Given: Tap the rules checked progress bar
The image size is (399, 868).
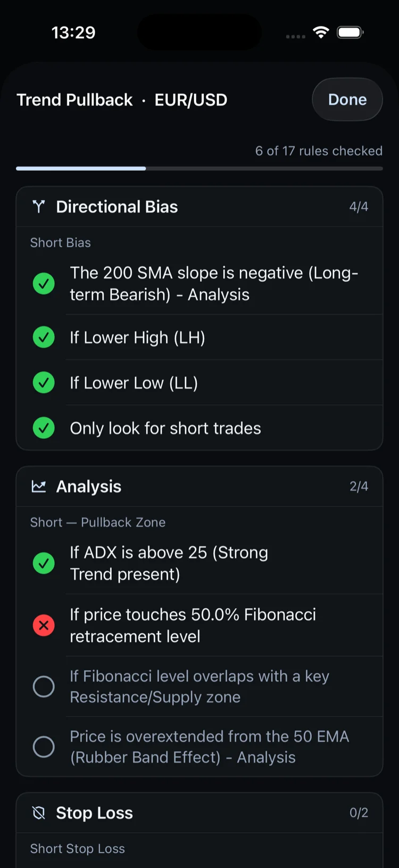Looking at the screenshot, I should tap(199, 168).
